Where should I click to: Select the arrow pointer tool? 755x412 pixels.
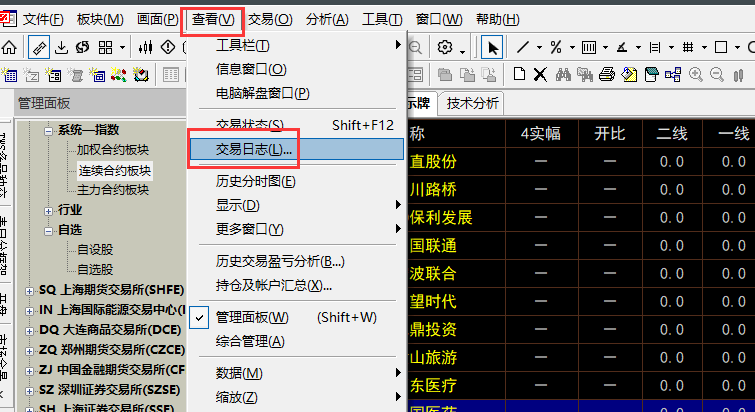click(492, 48)
